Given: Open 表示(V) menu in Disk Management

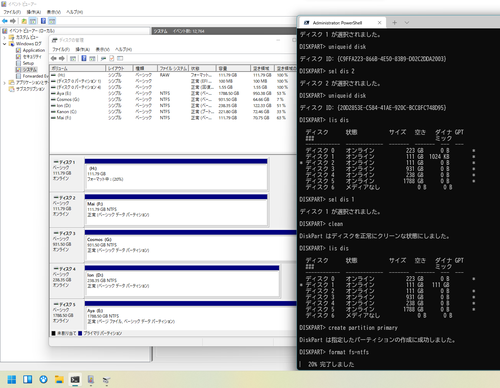Looking at the screenshot, I should point(102,49).
